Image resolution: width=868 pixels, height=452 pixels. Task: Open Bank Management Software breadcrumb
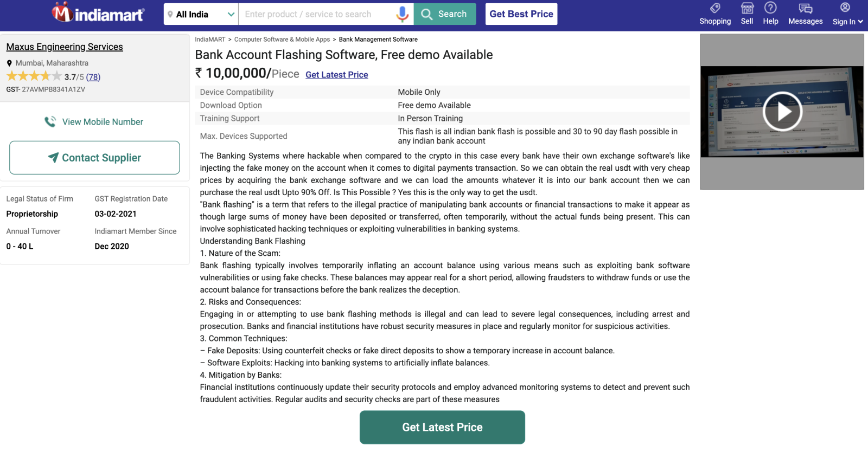click(378, 40)
